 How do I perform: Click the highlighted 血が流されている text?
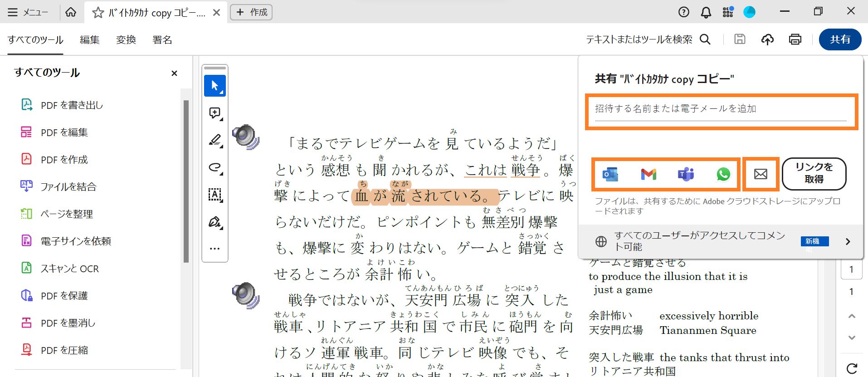(x=425, y=196)
